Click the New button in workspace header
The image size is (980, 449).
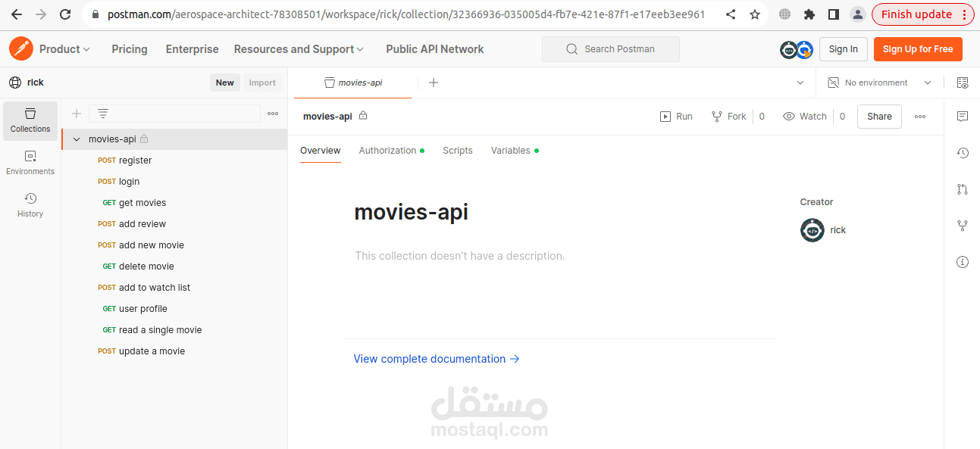click(225, 83)
